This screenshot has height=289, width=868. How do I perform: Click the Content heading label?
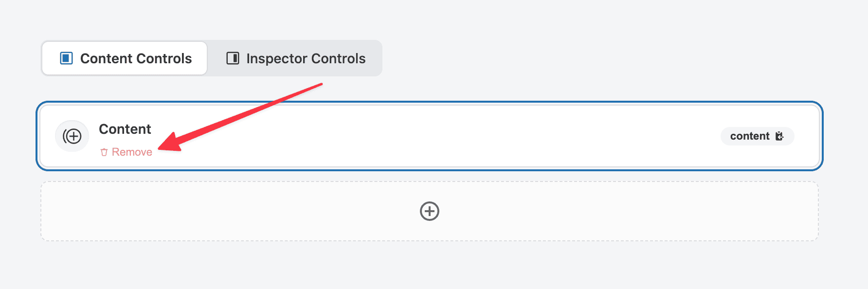[x=125, y=129]
